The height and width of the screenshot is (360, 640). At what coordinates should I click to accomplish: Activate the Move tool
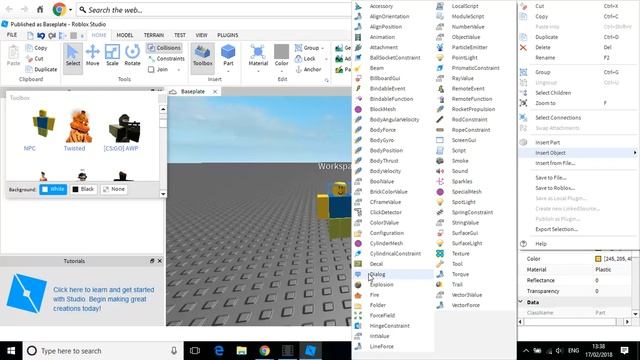coord(93,56)
